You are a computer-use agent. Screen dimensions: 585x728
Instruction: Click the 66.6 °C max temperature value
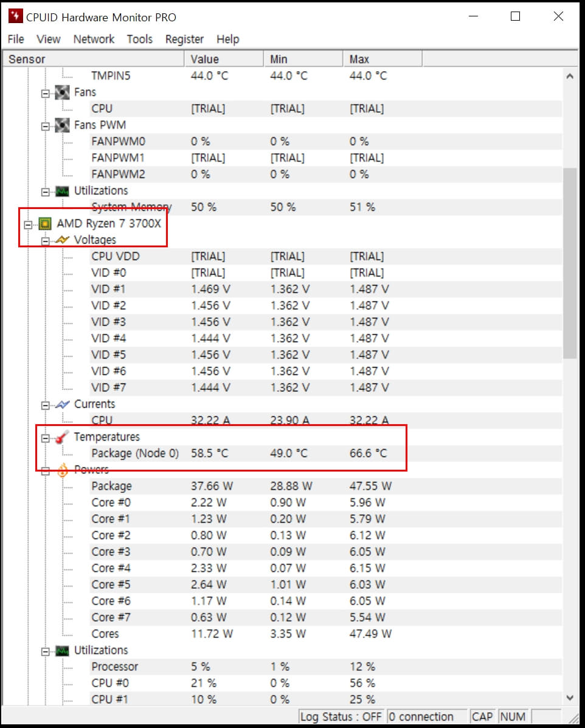click(x=368, y=453)
